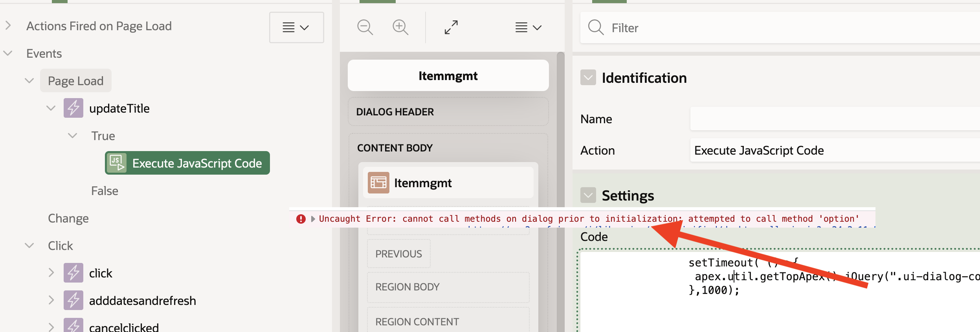This screenshot has width=980, height=332.
Task: Collapse the Identification section toggle
Action: click(x=588, y=78)
